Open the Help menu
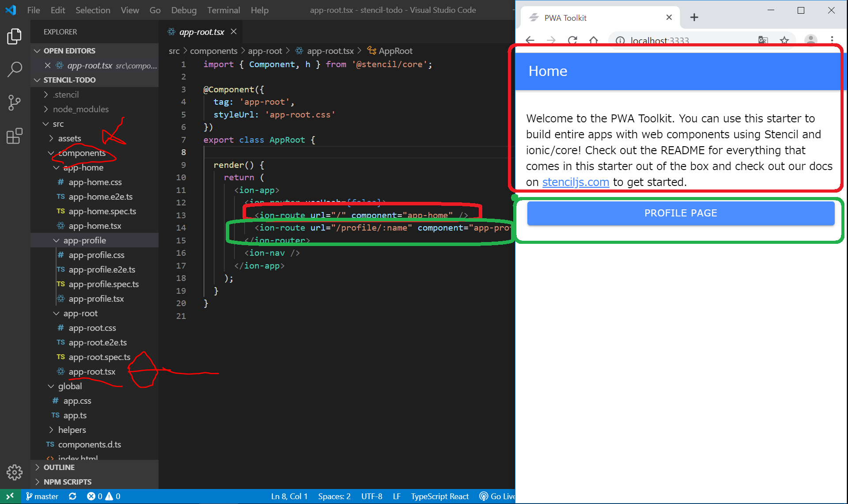848x504 pixels. tap(260, 10)
